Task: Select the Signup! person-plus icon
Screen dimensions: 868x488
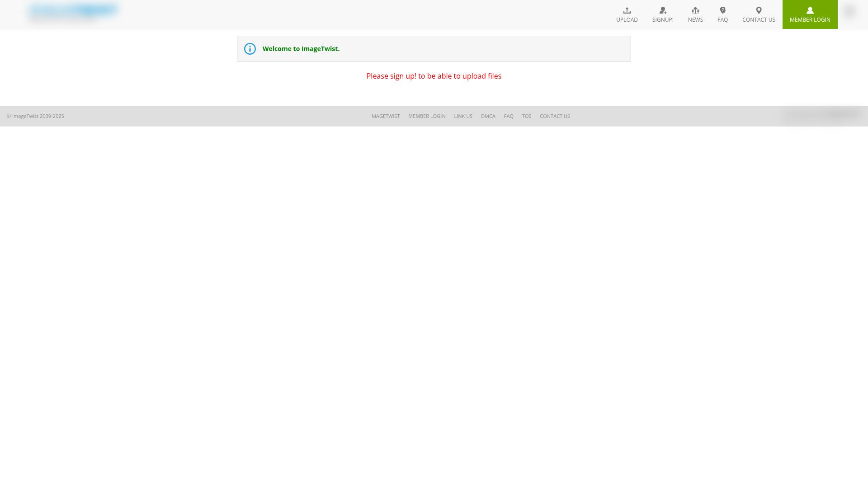Action: pos(663,10)
